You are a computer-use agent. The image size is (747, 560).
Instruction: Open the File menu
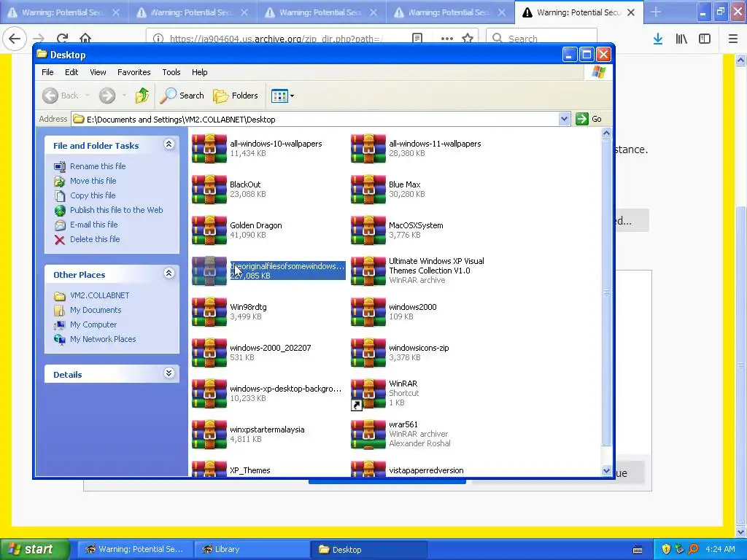coord(47,72)
